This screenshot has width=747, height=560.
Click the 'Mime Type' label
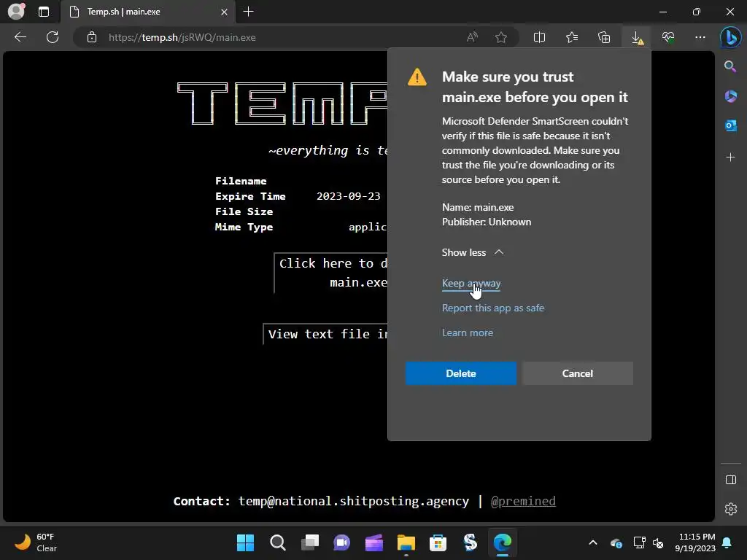(x=244, y=227)
